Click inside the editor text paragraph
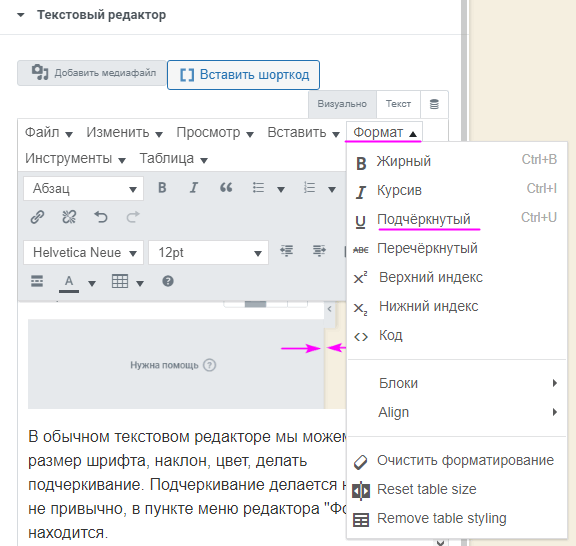This screenshot has height=546, width=576. click(x=187, y=484)
